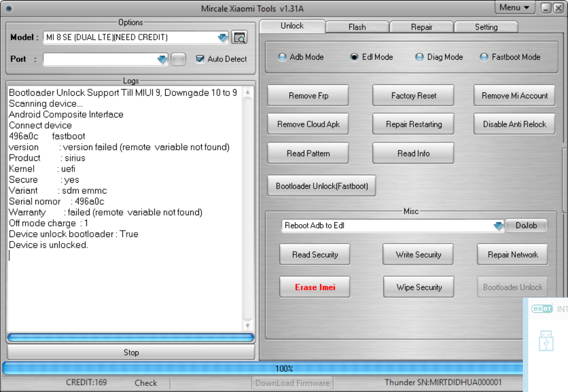Click the right panel vertical scrollbar
Image resolution: width=568 pixels, height=392 pixels.
click(x=564, y=180)
